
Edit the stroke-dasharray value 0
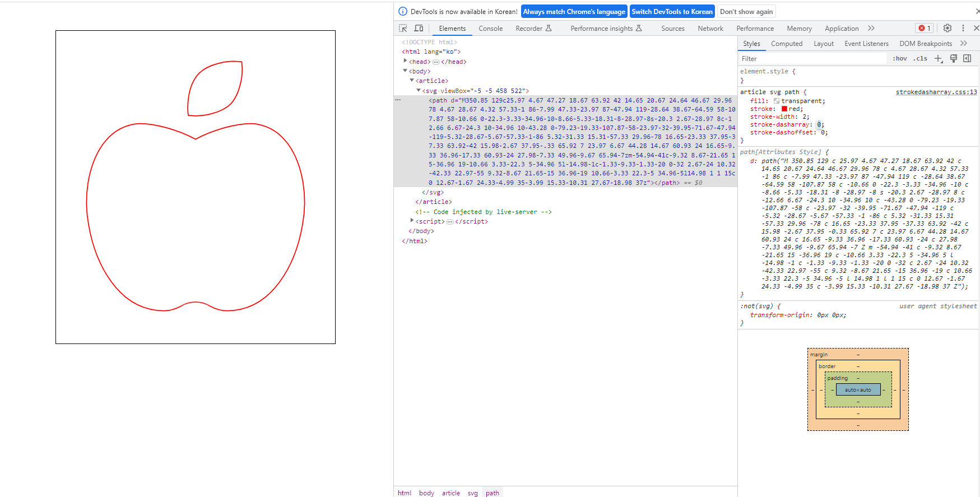[x=819, y=124]
